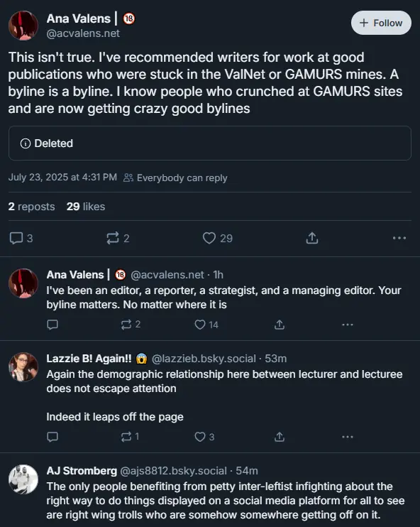Open @lazzieb.bsky.social profile handle
This screenshot has height=527, width=420.
click(204, 359)
